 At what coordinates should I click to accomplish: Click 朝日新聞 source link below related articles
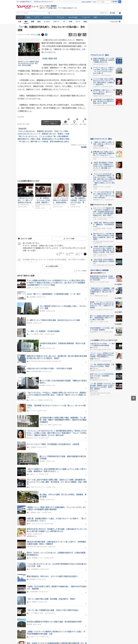84,147
